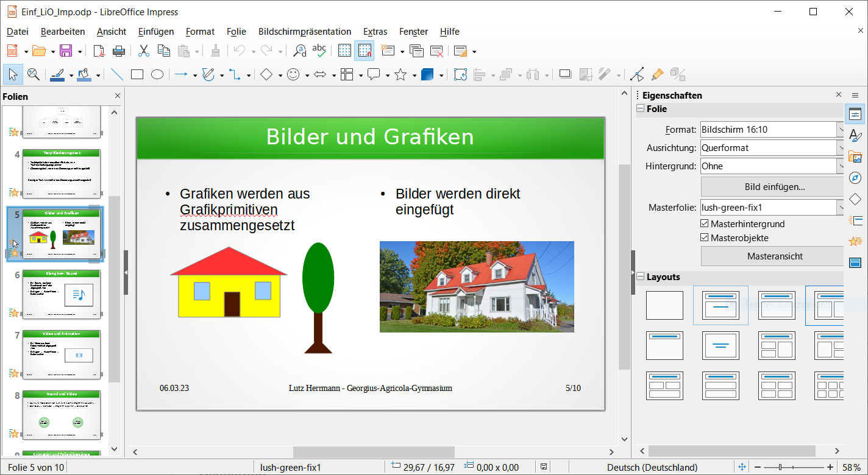Open the Format dropdown Bildschirm 16:10
The width and height of the screenshot is (868, 475).
pos(841,130)
